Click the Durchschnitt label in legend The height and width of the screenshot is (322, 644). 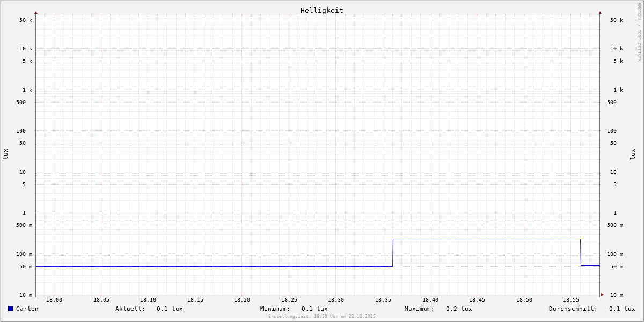(x=573, y=309)
